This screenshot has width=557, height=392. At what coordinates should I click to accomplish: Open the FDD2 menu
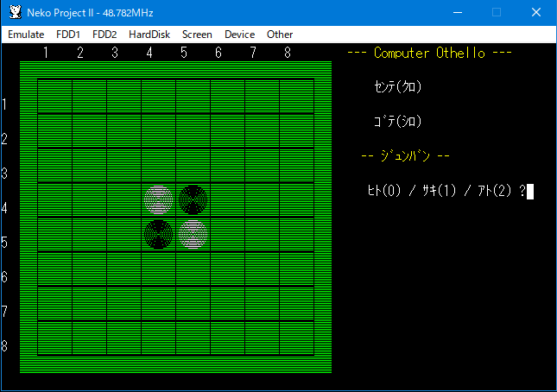(104, 35)
